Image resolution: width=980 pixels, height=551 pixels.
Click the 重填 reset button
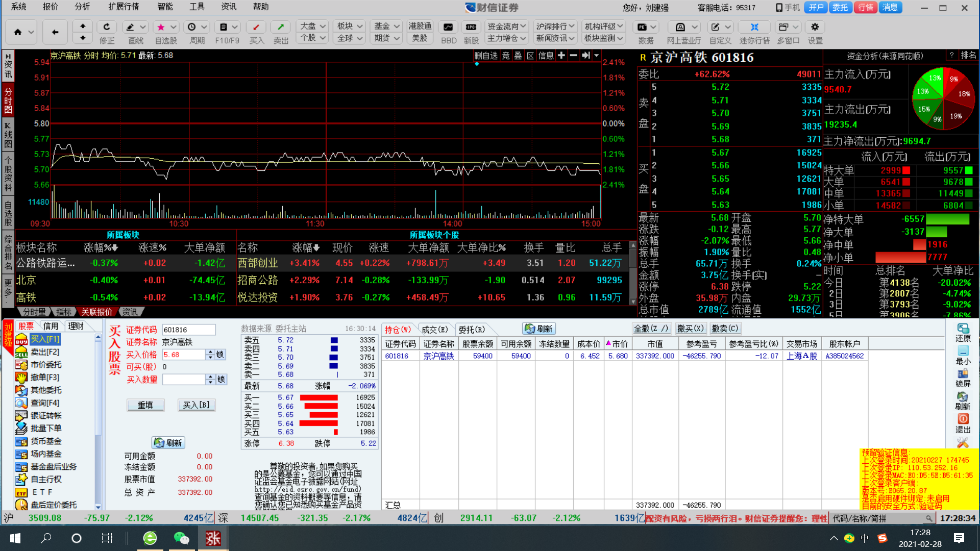click(145, 405)
